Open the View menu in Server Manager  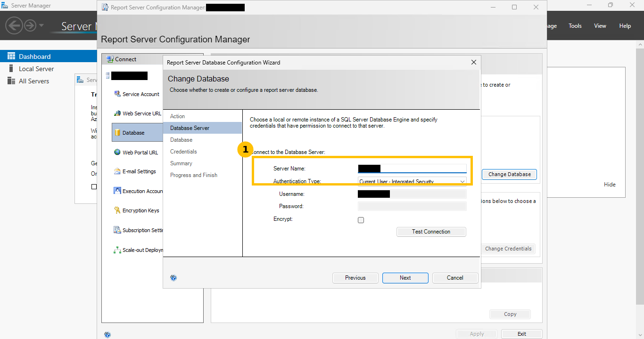click(600, 26)
